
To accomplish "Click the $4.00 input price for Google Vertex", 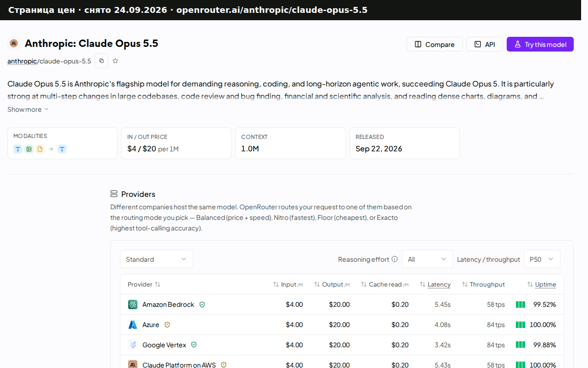I will (294, 345).
